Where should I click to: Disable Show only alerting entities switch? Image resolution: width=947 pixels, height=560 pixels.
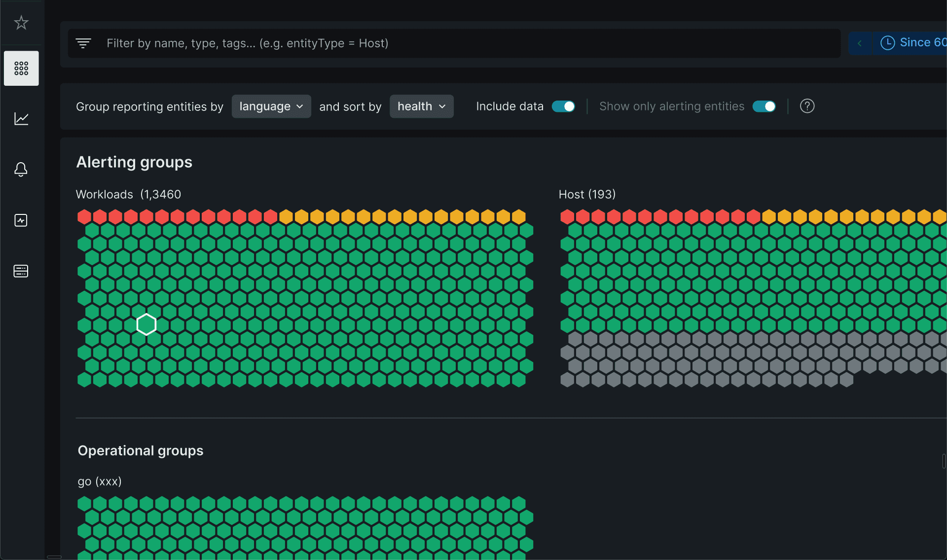764,106
